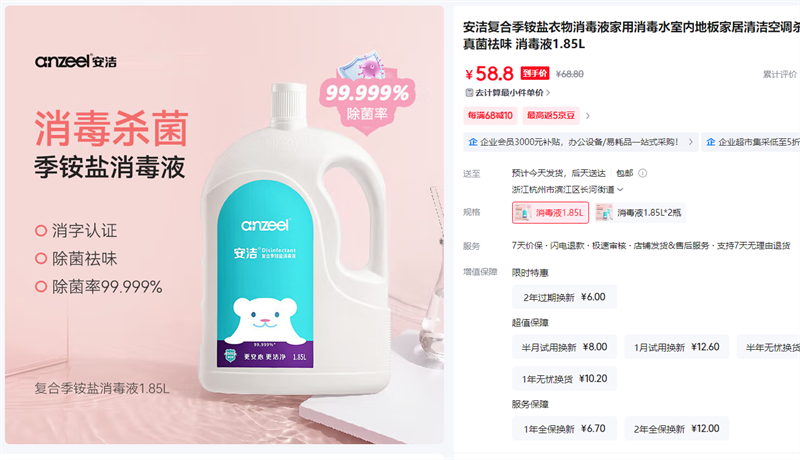The height and width of the screenshot is (460, 800).
Task: Expand the chevron after 企业会员3000元补贴 banner
Action: tap(691, 142)
